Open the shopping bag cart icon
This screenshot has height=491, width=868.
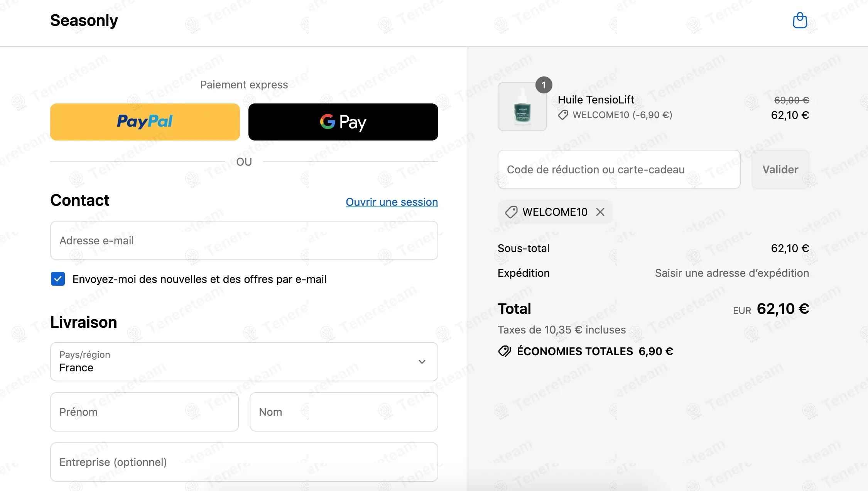pos(800,20)
